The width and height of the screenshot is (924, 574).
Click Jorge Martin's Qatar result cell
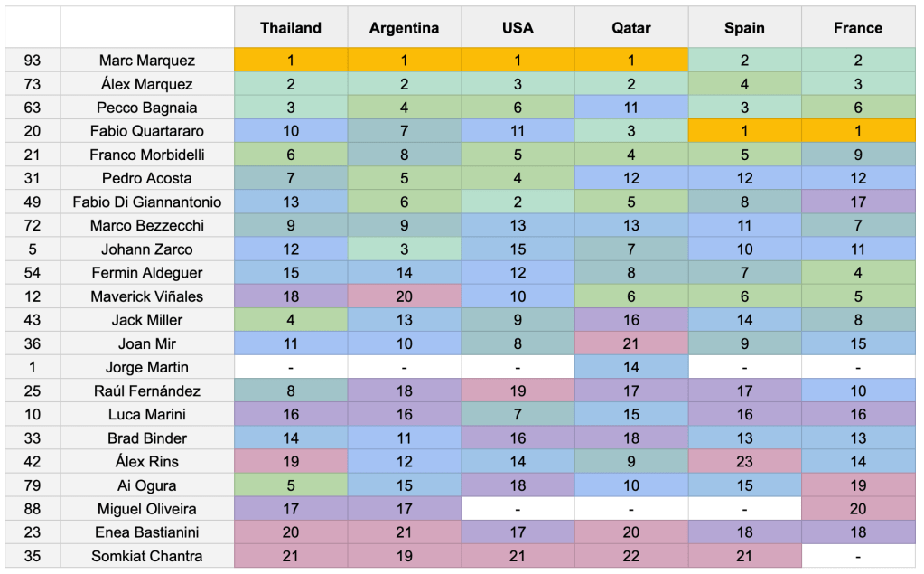pos(630,367)
